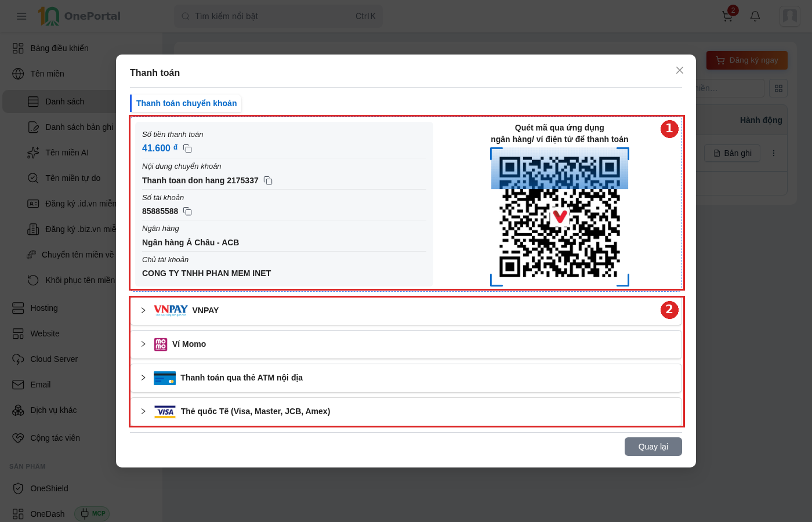
Task: Click the Quay lại button
Action: coord(653,447)
